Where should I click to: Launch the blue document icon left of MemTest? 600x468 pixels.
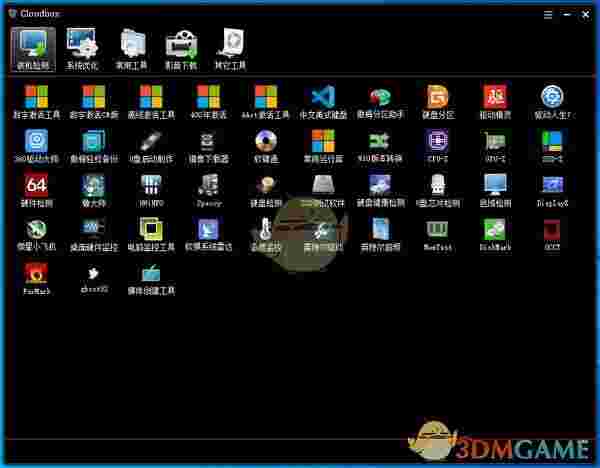(380, 229)
